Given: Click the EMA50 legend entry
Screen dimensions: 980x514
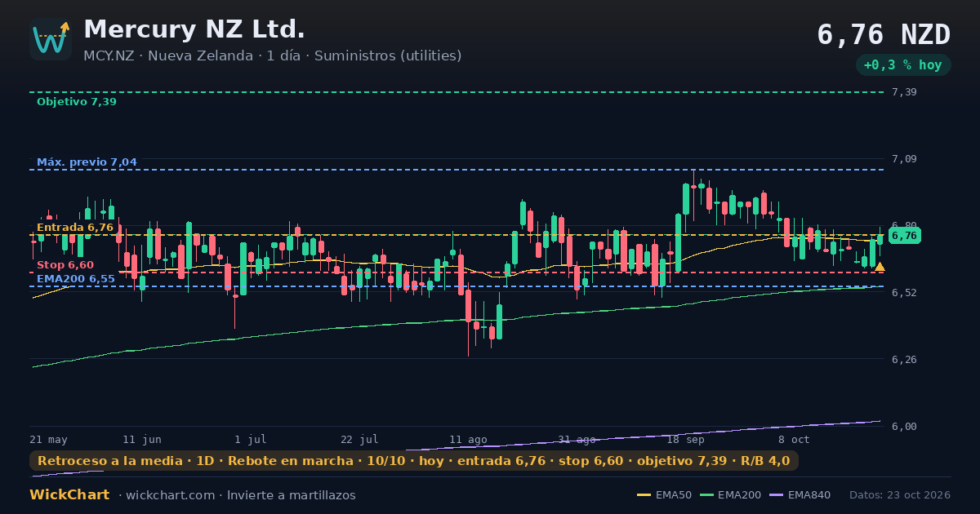Looking at the screenshot, I should 664,495.
